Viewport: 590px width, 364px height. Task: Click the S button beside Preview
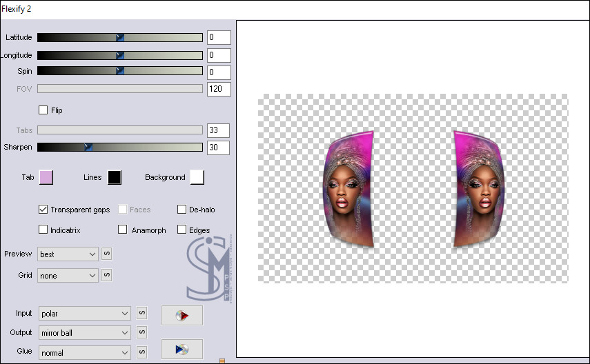(x=107, y=254)
